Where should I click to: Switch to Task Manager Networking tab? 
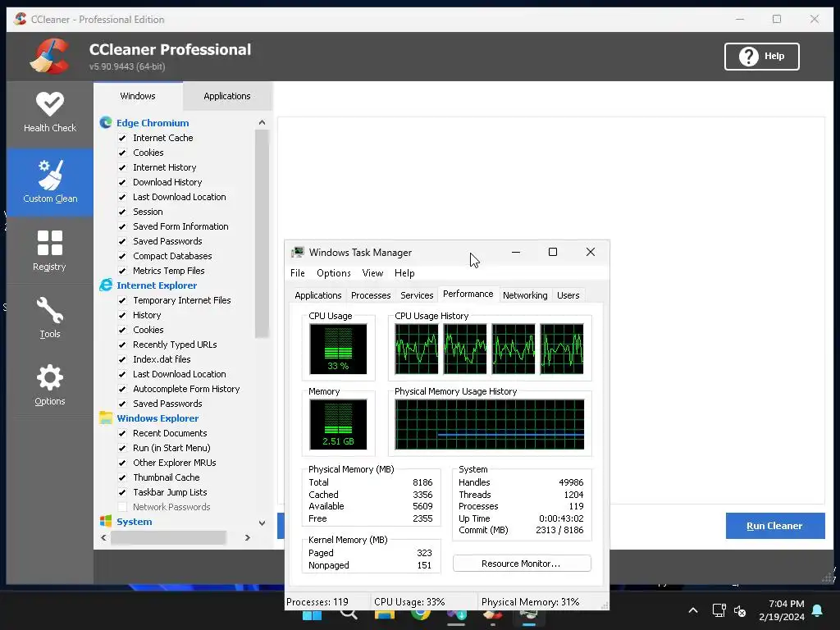click(525, 295)
